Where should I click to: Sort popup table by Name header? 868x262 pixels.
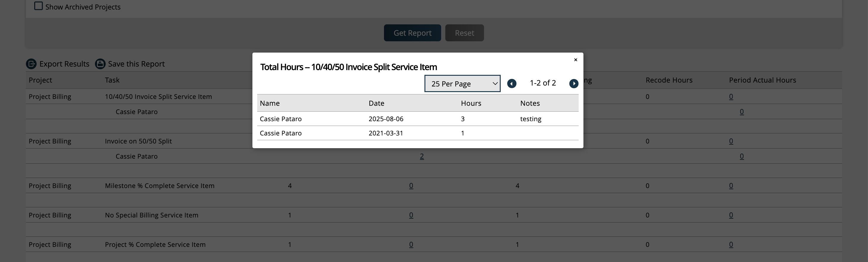270,103
